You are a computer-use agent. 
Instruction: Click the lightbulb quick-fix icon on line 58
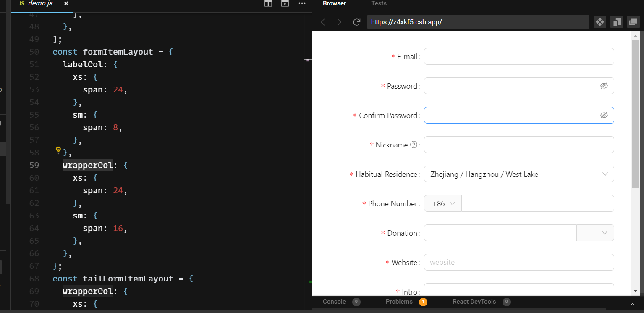(x=58, y=150)
